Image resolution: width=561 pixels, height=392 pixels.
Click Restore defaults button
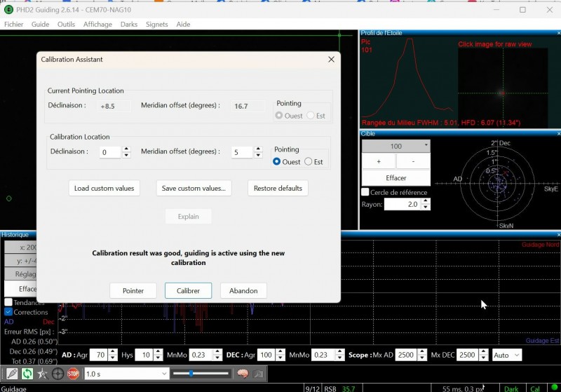278,188
